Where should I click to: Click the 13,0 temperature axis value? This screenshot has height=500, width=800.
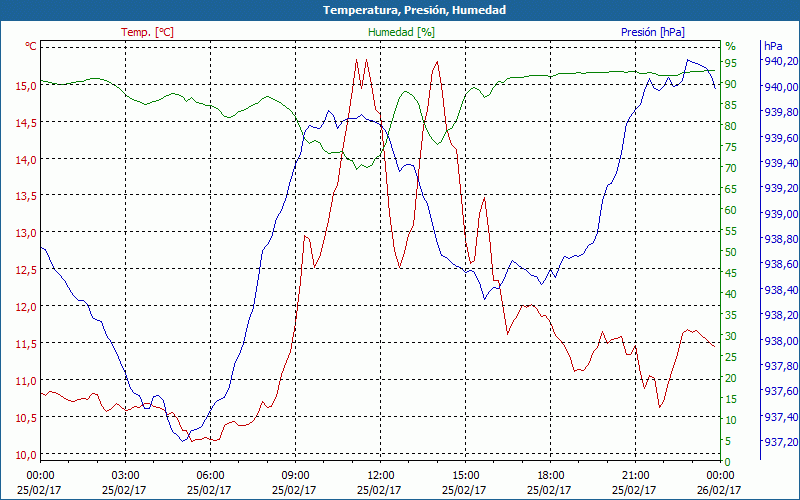point(26,233)
